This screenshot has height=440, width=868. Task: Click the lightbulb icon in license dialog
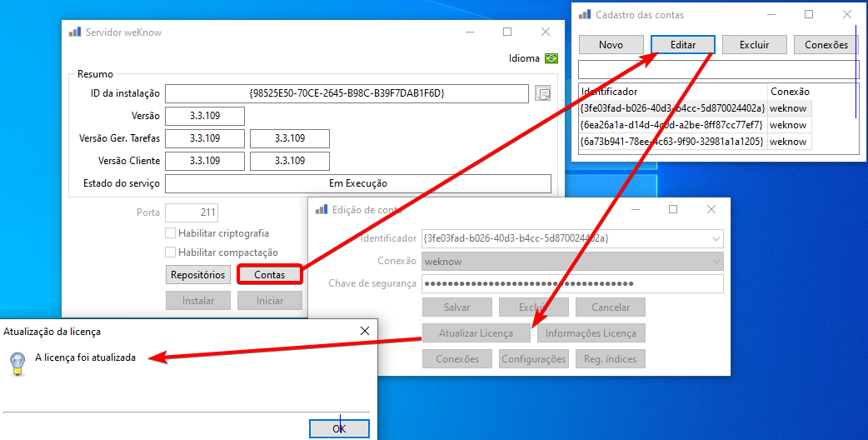pos(17,363)
